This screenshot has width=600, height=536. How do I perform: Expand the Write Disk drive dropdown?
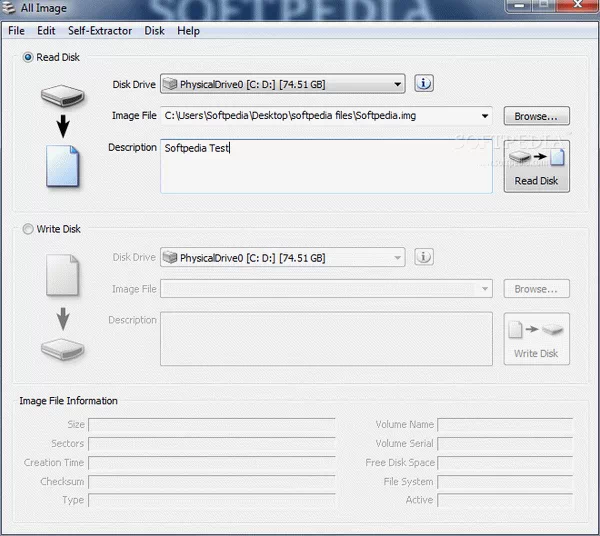(x=398, y=257)
